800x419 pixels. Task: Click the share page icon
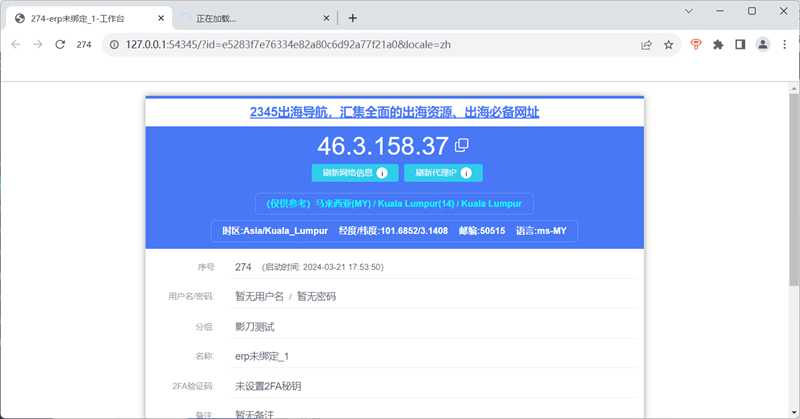click(646, 45)
